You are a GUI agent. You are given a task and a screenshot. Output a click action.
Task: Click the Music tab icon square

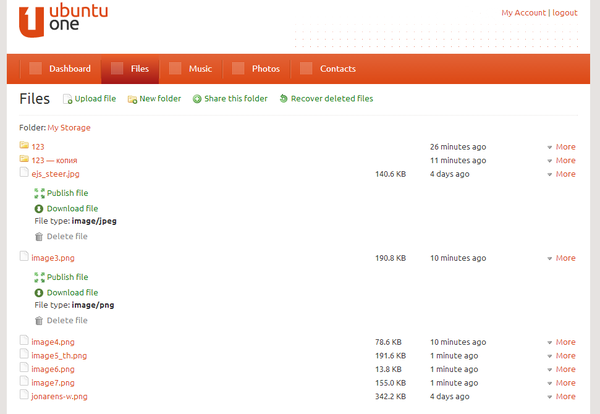point(175,68)
